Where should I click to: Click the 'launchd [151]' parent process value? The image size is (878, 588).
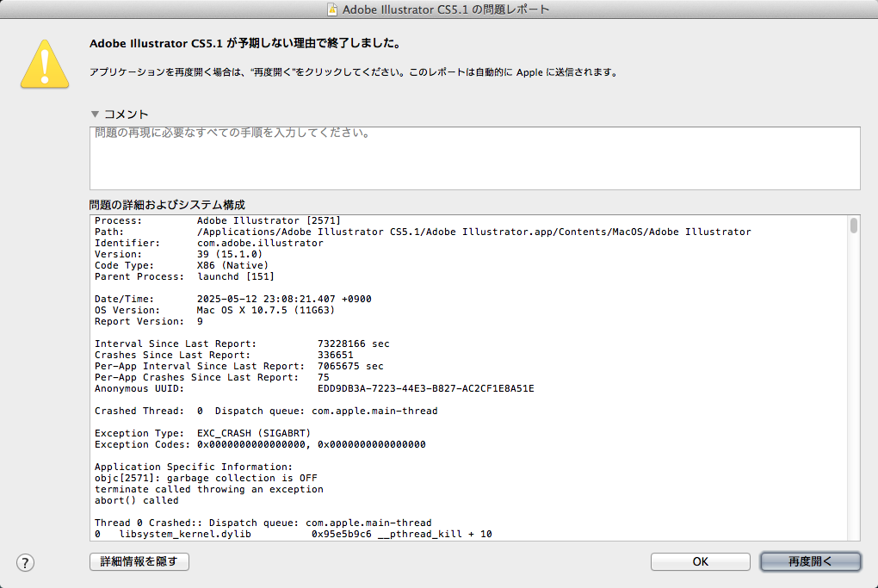coord(236,276)
